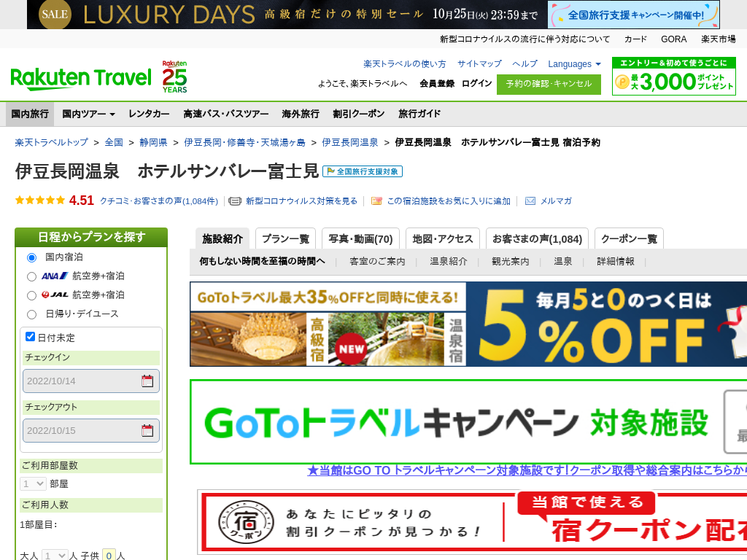This screenshot has height=560, width=747.
Task: Click この宿泊施設をお気に入りに追加 link
Action: [x=449, y=201]
